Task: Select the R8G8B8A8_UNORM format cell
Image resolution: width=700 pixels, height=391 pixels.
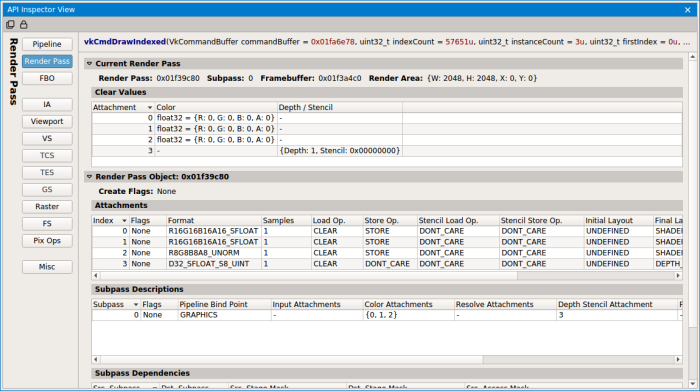Action: pyautogui.click(x=213, y=253)
